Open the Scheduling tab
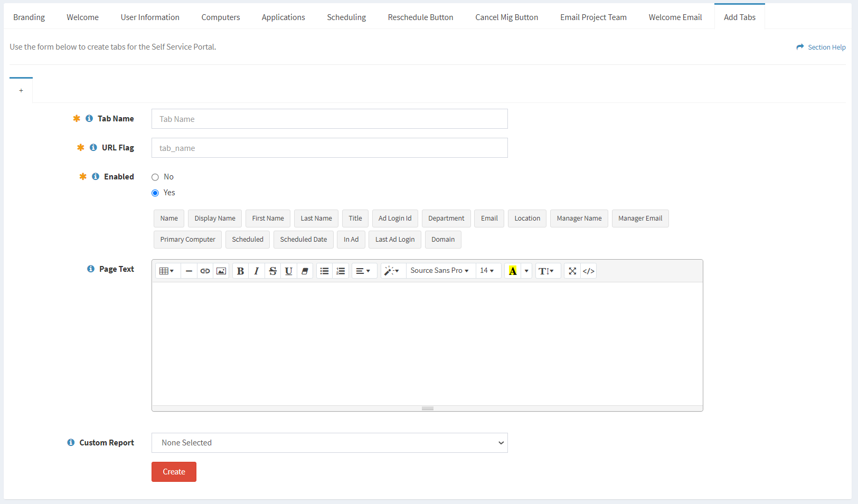 pyautogui.click(x=346, y=16)
